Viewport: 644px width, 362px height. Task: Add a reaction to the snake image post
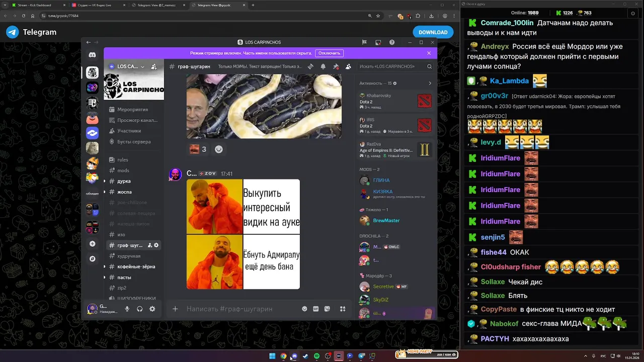tap(219, 149)
